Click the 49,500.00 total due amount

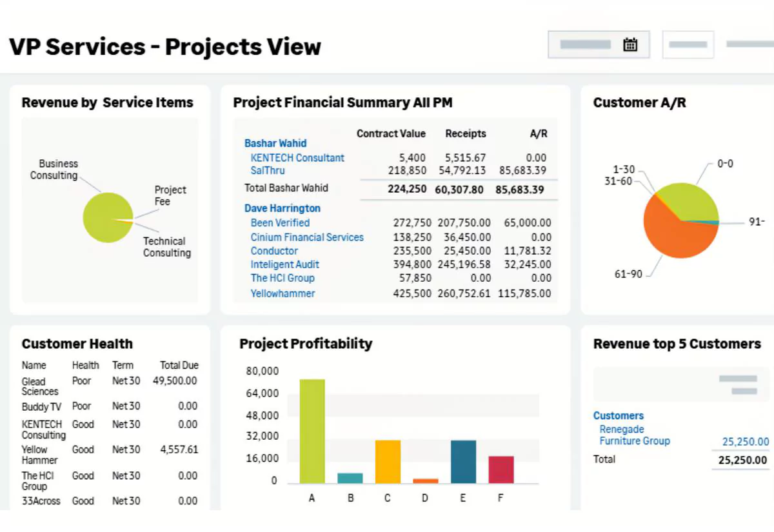[175, 381]
